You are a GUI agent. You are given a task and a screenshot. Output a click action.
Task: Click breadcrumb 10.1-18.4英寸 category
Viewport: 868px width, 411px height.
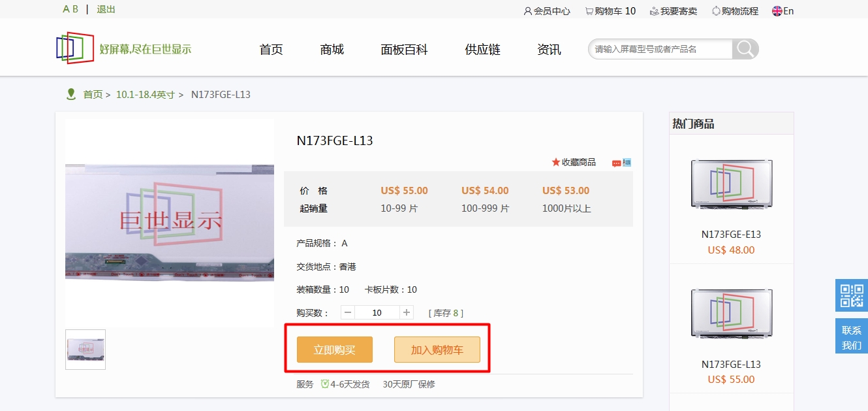pyautogui.click(x=146, y=94)
